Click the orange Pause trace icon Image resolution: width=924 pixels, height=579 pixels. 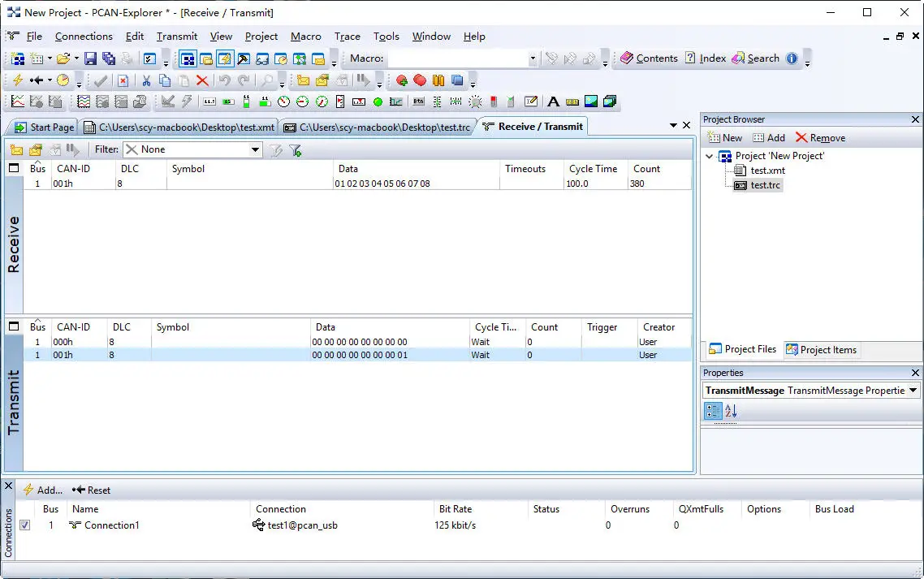click(x=438, y=80)
